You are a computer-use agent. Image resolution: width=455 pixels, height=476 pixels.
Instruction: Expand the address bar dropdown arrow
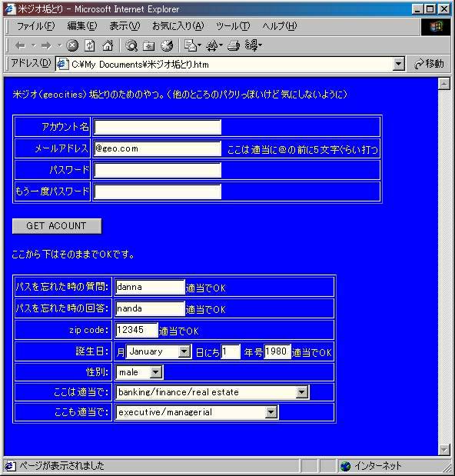398,64
